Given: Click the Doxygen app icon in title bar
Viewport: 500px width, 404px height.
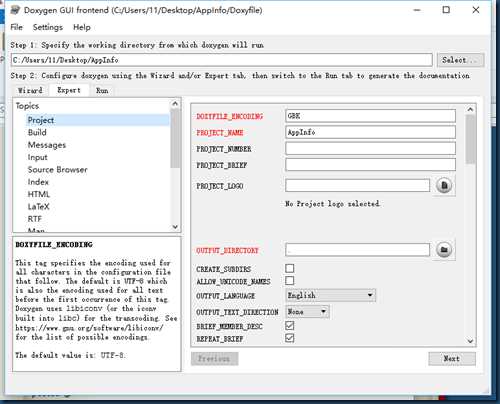Looking at the screenshot, I should pyautogui.click(x=15, y=10).
